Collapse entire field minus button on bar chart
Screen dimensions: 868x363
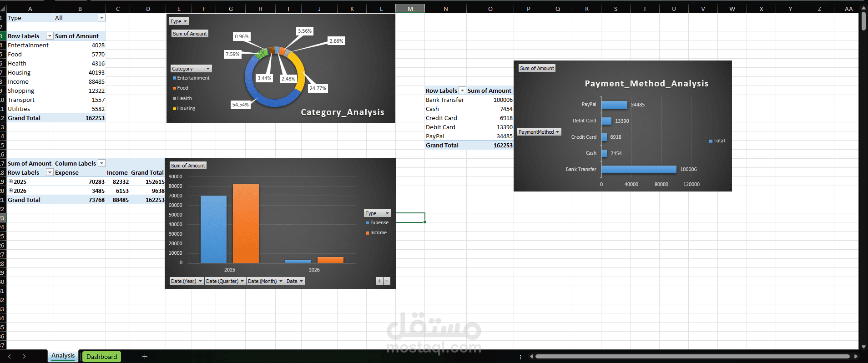[x=387, y=281]
